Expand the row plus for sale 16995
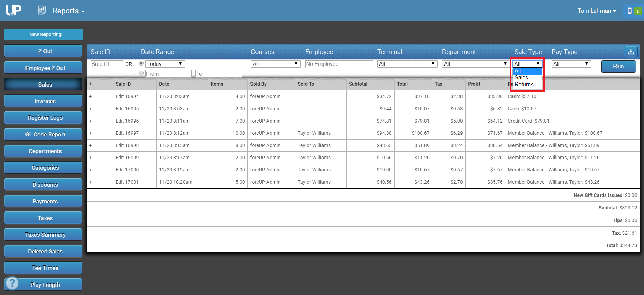The width and height of the screenshot is (644, 295). (91, 109)
